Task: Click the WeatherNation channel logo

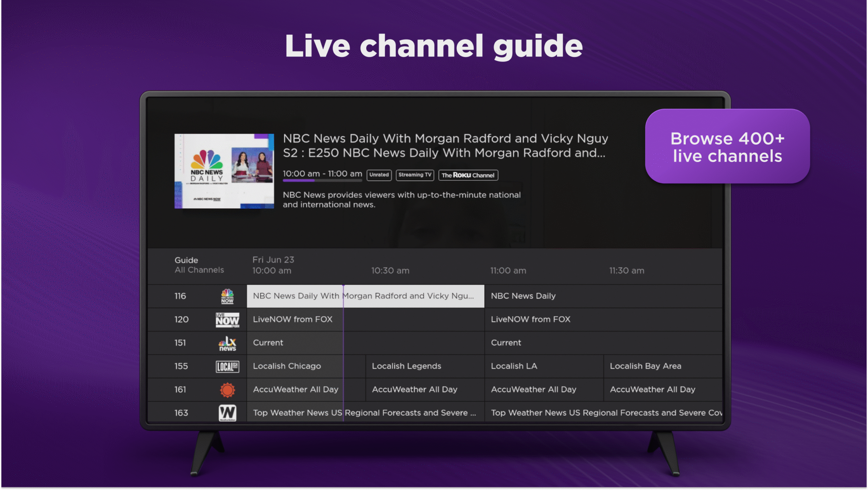Action: click(x=228, y=412)
